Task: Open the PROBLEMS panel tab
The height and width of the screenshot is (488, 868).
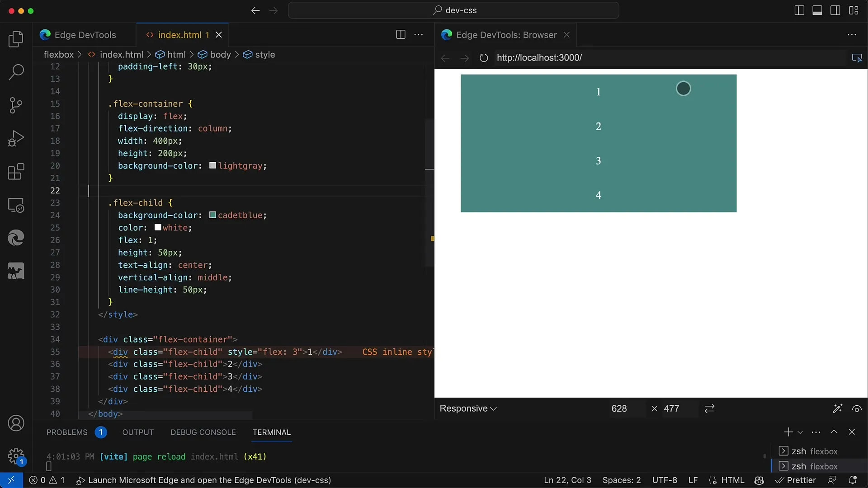Action: point(67,432)
